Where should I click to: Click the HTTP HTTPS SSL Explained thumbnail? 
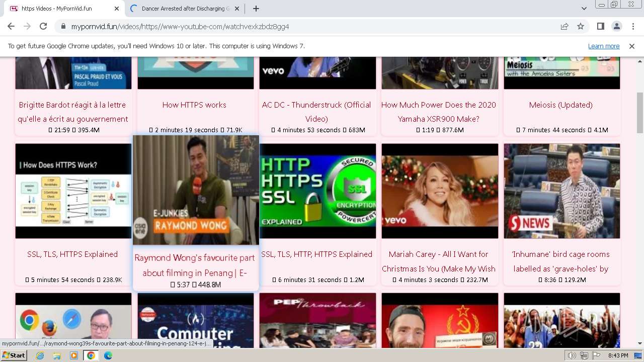[x=317, y=191]
